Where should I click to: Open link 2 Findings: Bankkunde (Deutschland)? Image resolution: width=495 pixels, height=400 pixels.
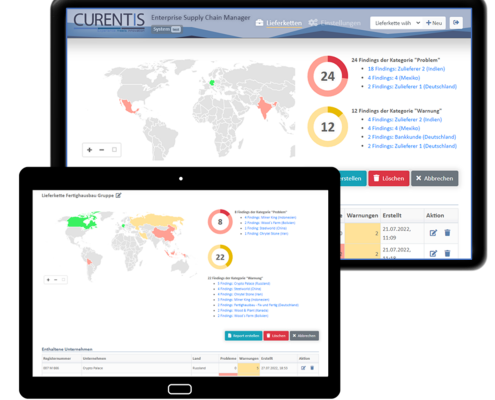click(x=412, y=137)
